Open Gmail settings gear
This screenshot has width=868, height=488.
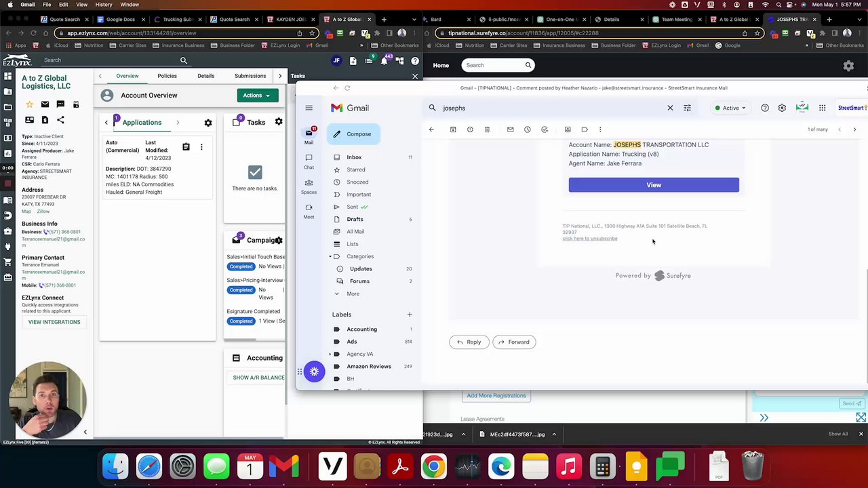(782, 108)
